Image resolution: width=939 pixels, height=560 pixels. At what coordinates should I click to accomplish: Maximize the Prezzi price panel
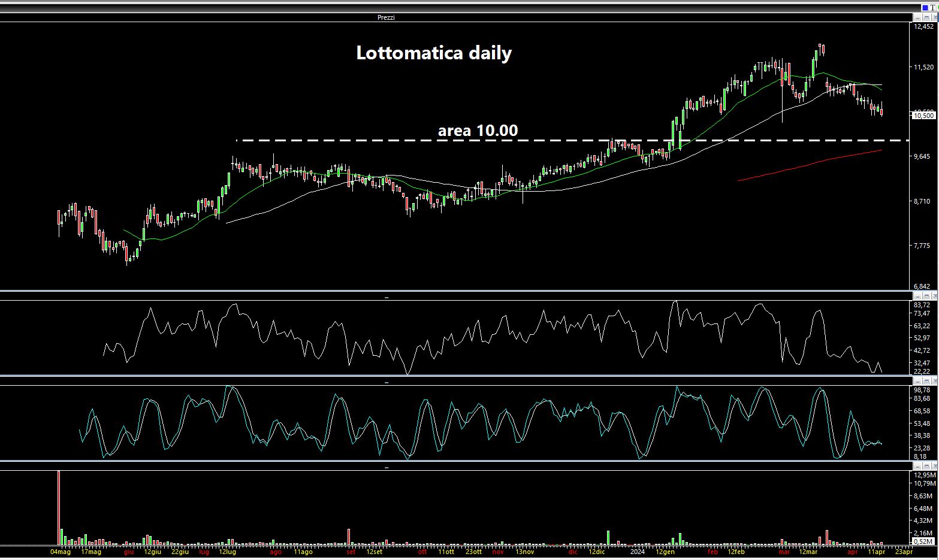[x=925, y=17]
